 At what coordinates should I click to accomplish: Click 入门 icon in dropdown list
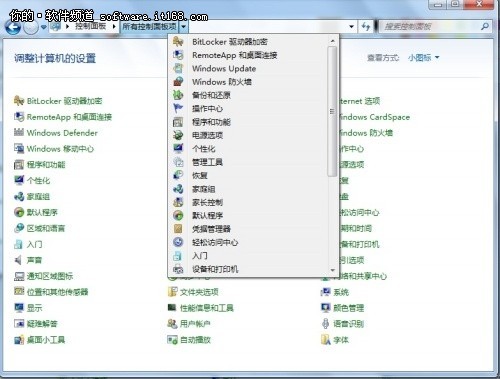178,256
